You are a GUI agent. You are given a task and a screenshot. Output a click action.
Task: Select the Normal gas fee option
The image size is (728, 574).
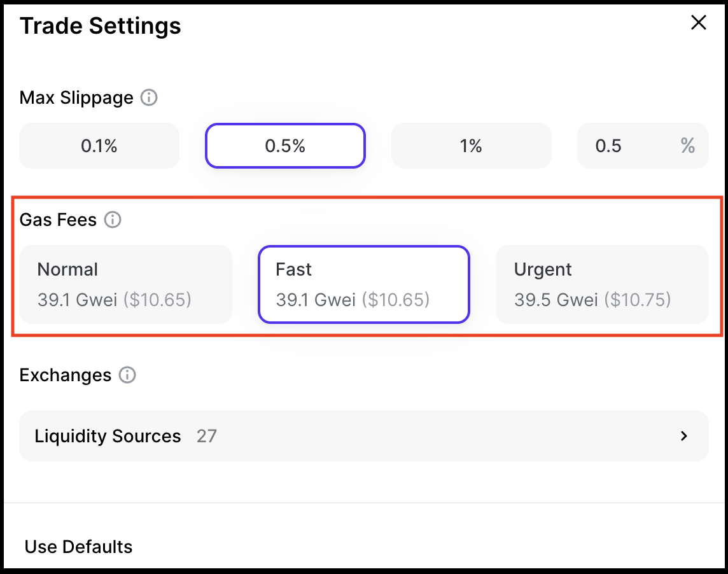[125, 284]
